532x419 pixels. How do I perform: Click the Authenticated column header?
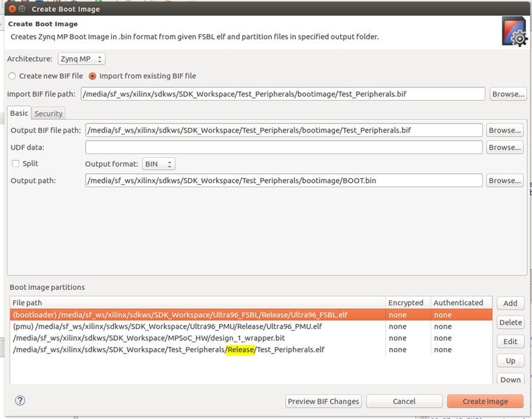pyautogui.click(x=461, y=303)
